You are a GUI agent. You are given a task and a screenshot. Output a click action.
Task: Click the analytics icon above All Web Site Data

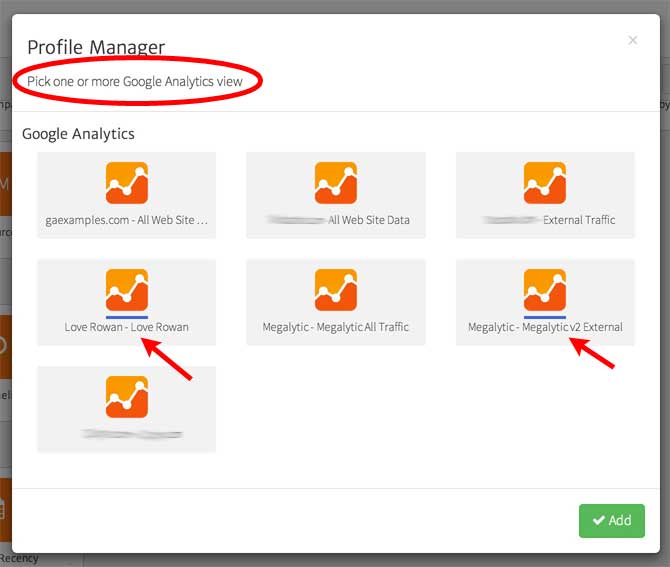point(336,183)
